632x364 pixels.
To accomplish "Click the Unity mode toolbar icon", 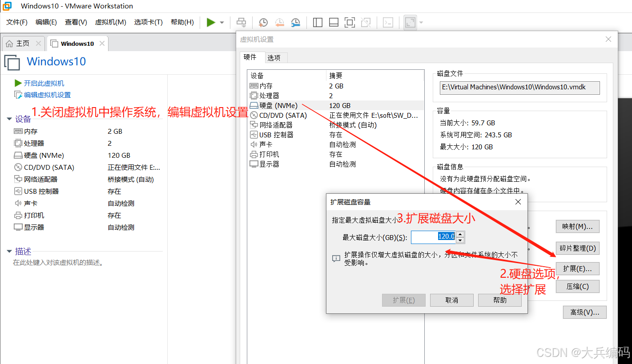I will pos(366,22).
